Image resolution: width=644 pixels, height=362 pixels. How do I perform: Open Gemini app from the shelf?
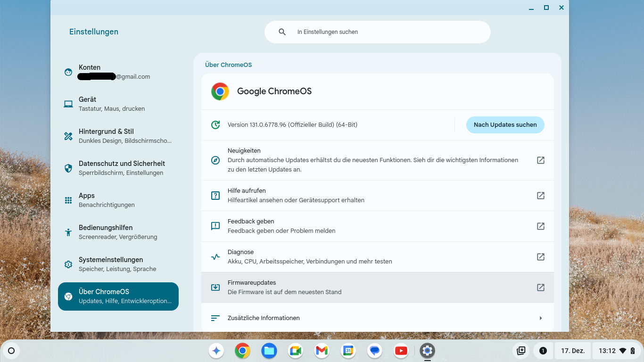[216, 351]
